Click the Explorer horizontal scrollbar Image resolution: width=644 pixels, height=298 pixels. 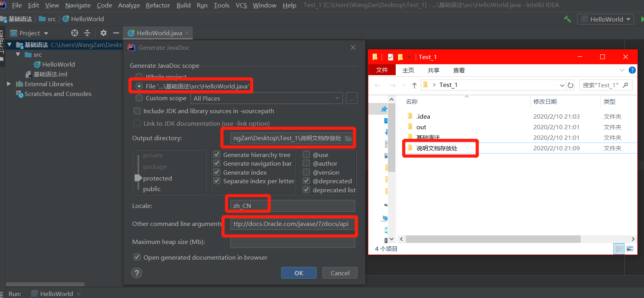[x=493, y=239]
